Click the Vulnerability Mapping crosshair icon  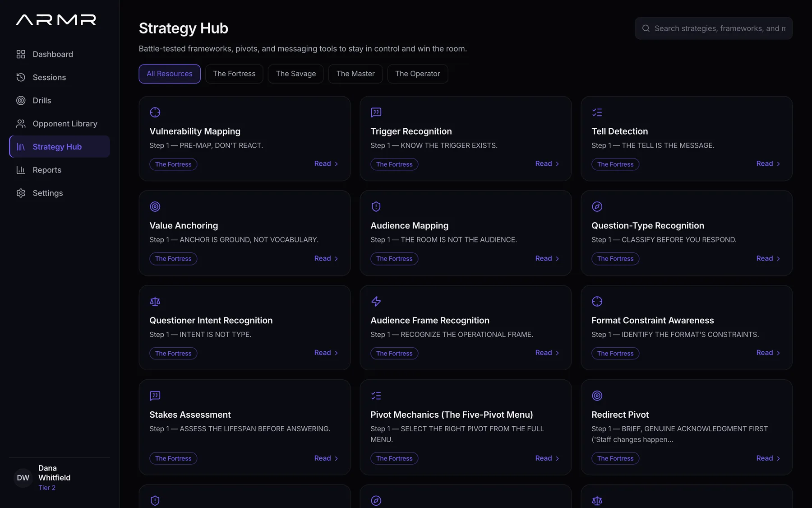coord(155,112)
